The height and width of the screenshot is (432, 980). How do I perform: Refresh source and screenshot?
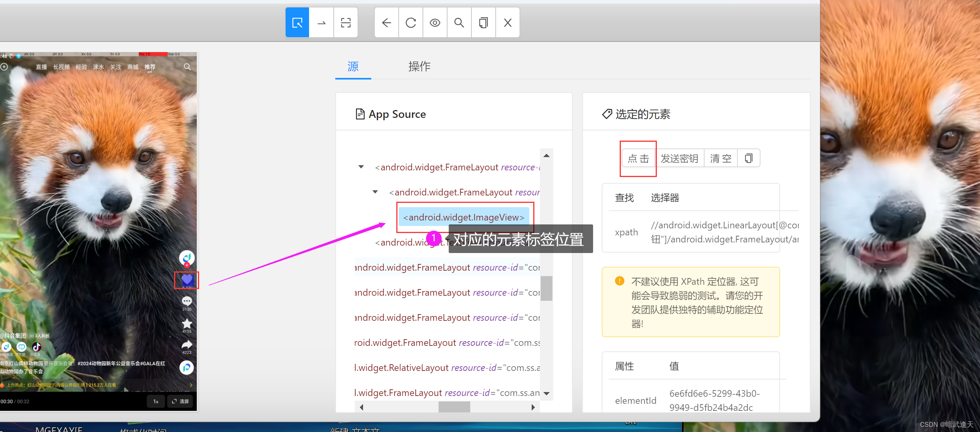tap(411, 23)
